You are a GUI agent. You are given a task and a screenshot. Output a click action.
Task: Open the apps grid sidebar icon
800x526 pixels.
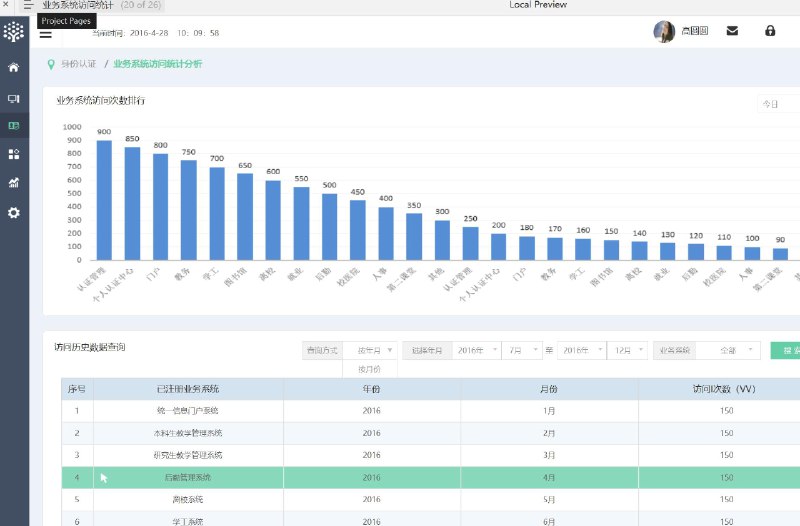(14, 154)
